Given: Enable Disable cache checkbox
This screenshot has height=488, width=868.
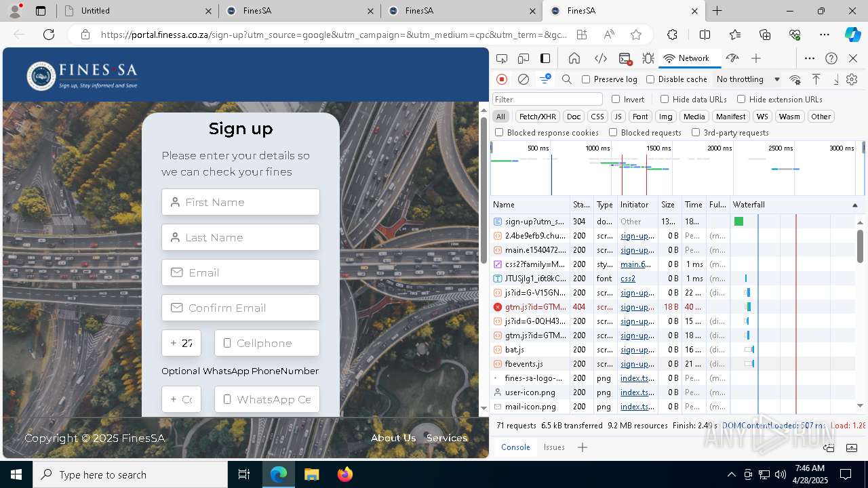Looking at the screenshot, I should [x=650, y=79].
